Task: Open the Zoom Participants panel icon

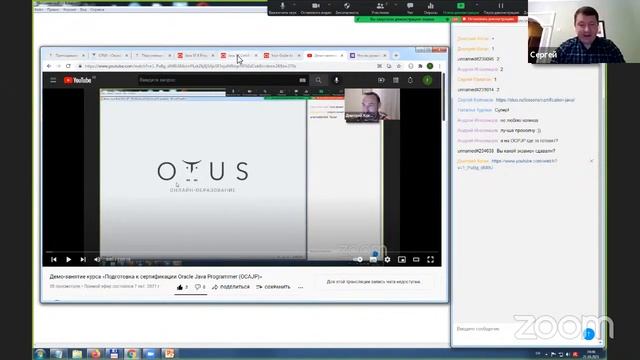Action: tap(380, 6)
